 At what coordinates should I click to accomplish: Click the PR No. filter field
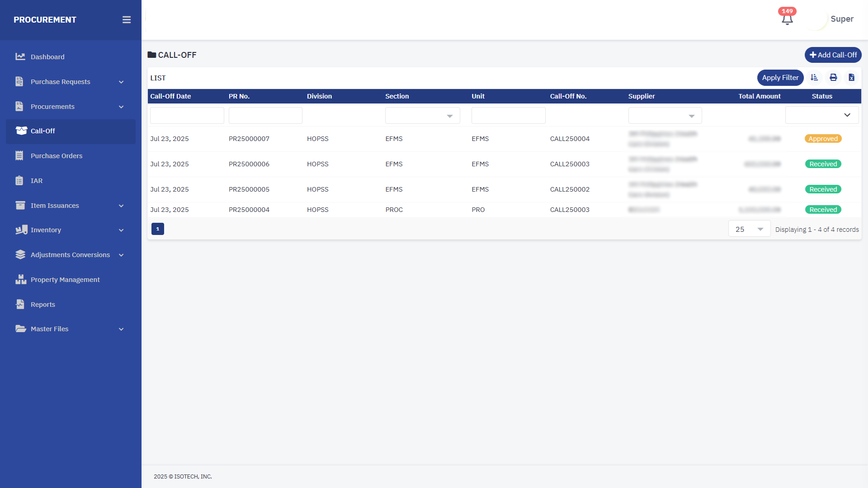point(265,116)
